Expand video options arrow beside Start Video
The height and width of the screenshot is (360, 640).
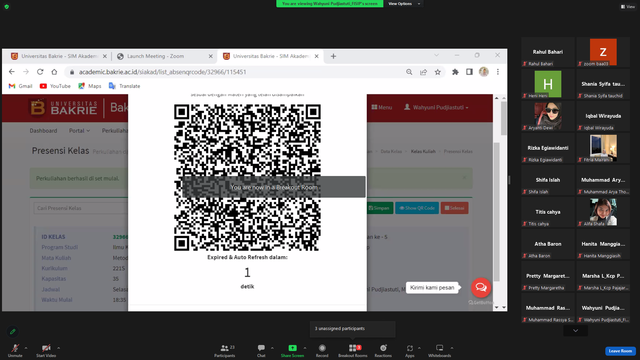coord(59,348)
